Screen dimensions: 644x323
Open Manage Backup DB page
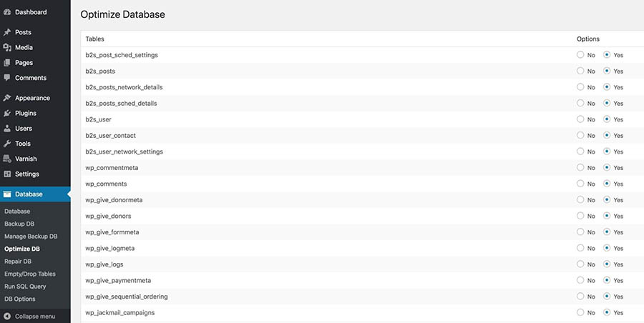pos(31,237)
